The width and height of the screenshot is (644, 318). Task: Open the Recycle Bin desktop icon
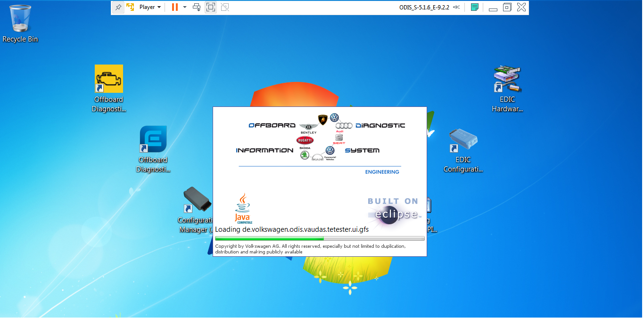click(x=20, y=24)
